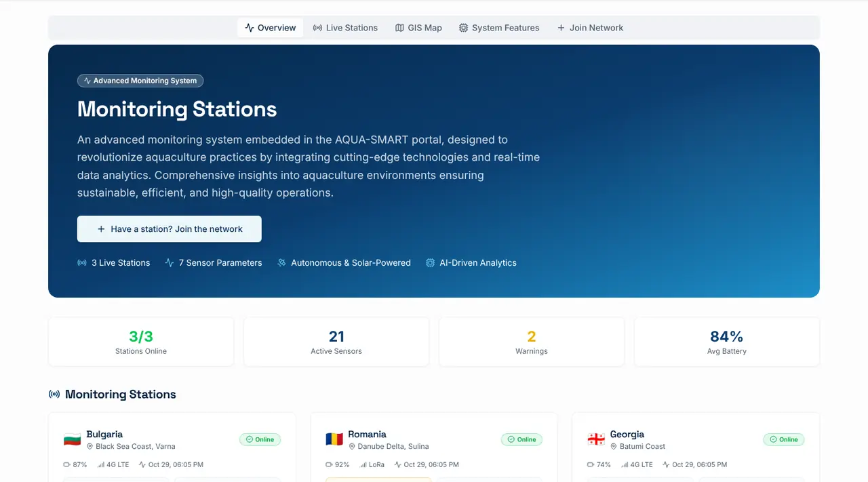
Task: Click the broadcast icon beside 3 Live Stations
Action: point(82,262)
